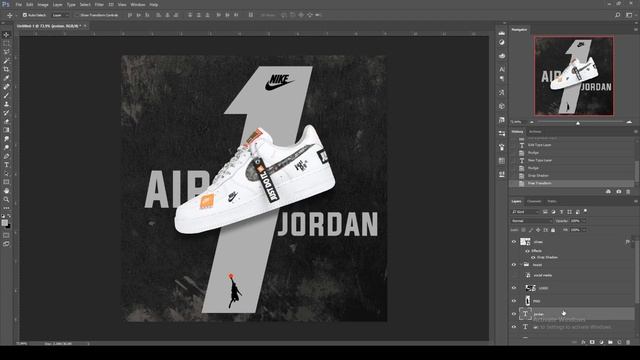640x360 pixels.
Task: Create a new group folder icon
Action: pos(610,342)
